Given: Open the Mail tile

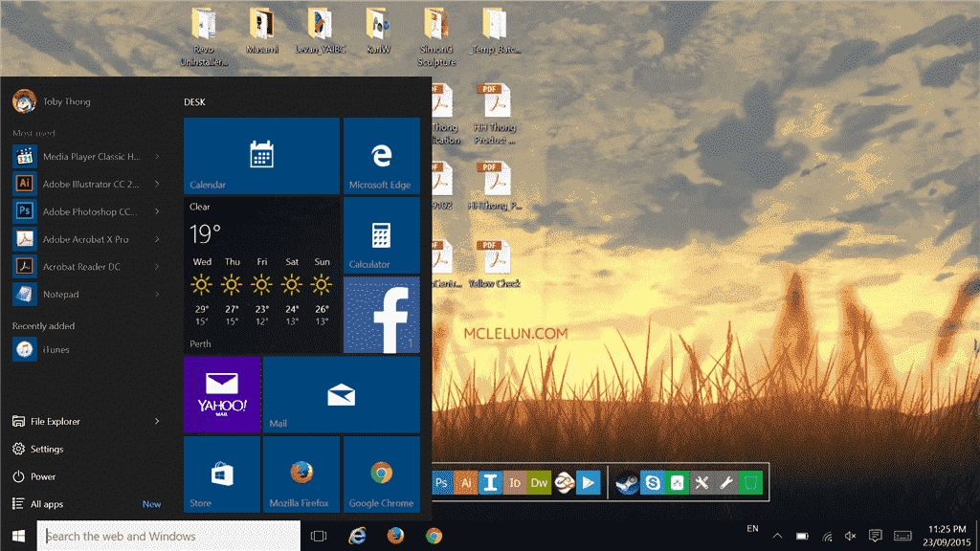Looking at the screenshot, I should click(x=342, y=395).
